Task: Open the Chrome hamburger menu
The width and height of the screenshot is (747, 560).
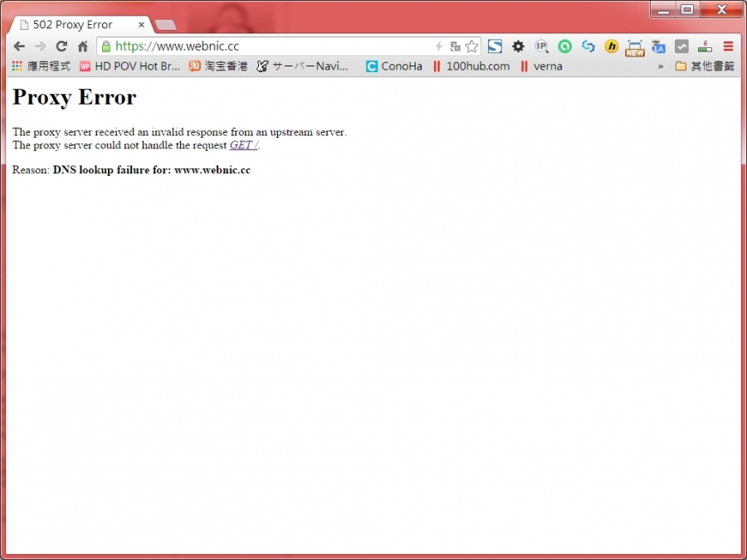Action: coord(728,46)
